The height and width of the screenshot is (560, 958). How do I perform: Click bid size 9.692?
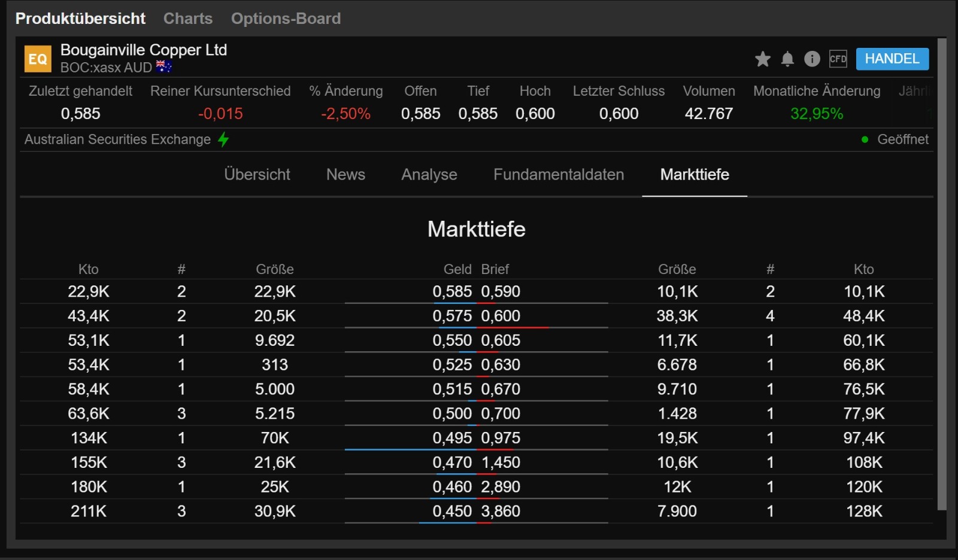[275, 340]
